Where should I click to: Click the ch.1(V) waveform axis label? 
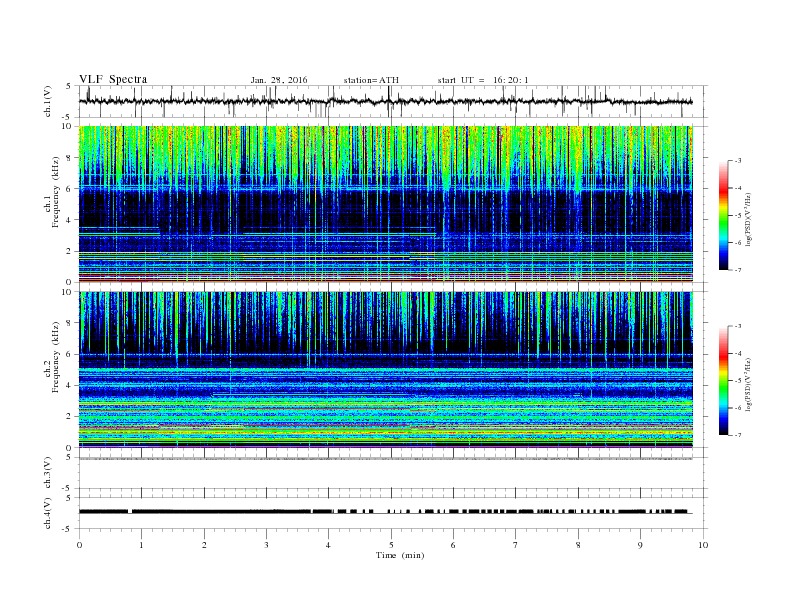tap(48, 101)
